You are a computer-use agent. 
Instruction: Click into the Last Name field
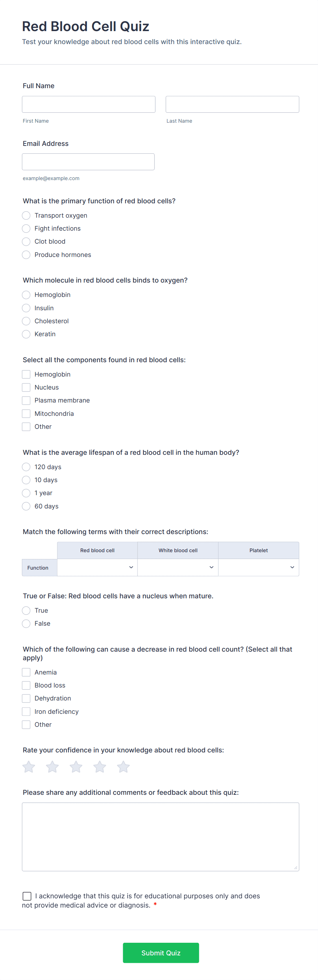[x=232, y=104]
